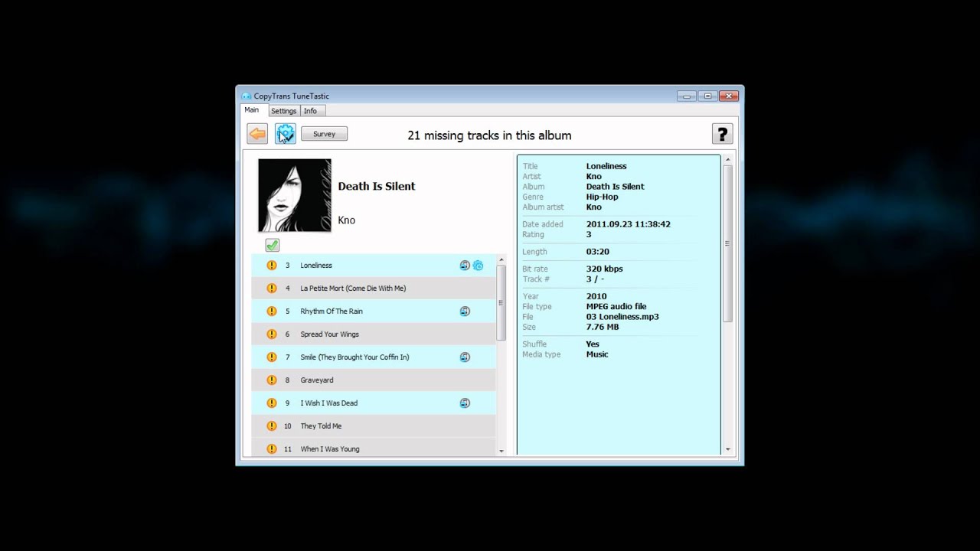Select the They Told Me track

(x=374, y=426)
